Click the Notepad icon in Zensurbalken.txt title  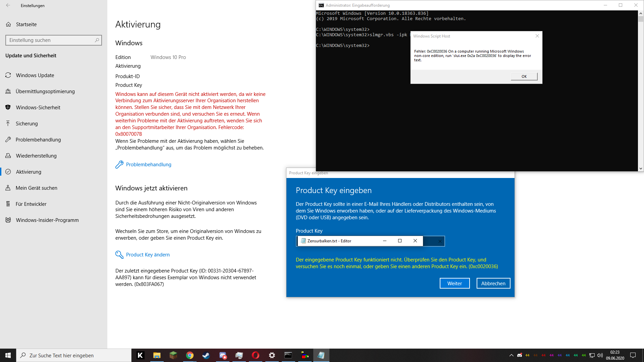click(x=304, y=241)
